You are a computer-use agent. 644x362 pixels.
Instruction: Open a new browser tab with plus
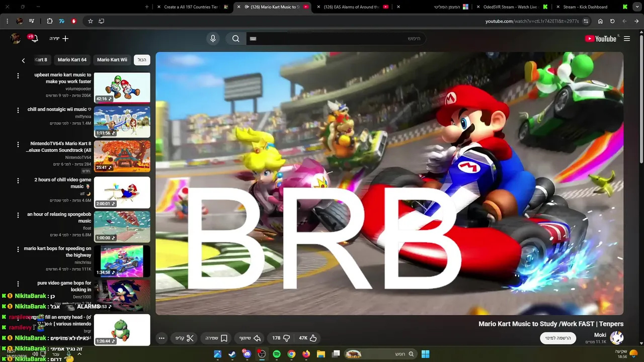[147, 7]
